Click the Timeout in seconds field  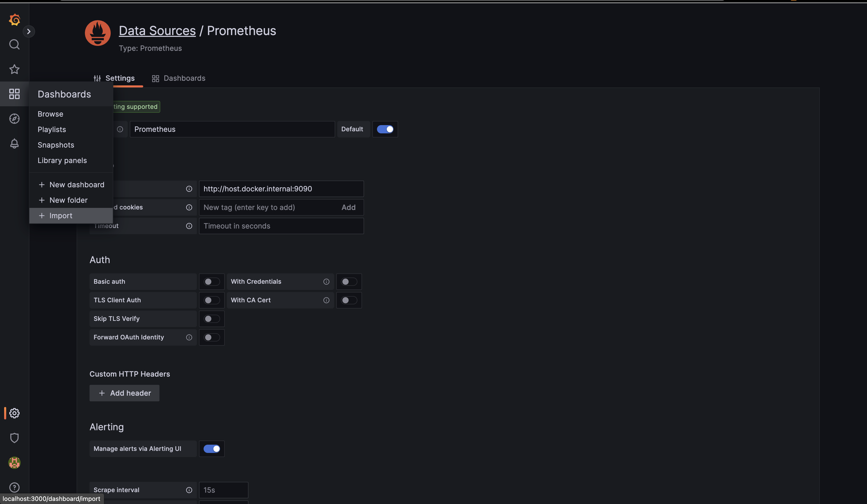tap(281, 226)
